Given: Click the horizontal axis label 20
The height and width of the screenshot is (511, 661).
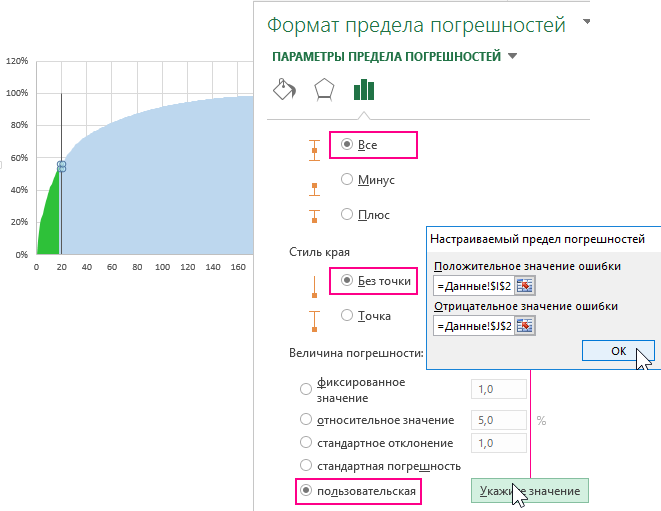Looking at the screenshot, I should (62, 267).
